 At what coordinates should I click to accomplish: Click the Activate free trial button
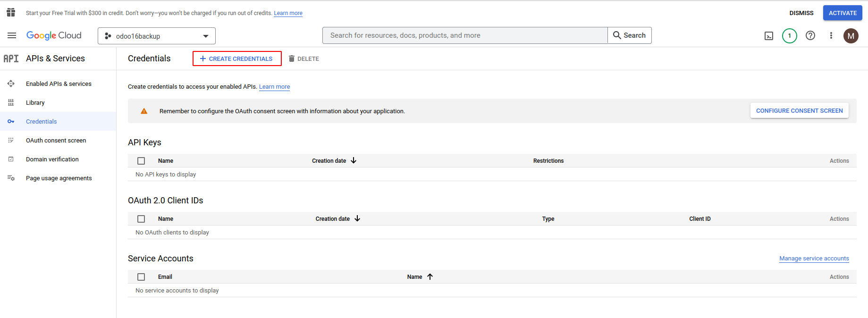[x=843, y=13]
